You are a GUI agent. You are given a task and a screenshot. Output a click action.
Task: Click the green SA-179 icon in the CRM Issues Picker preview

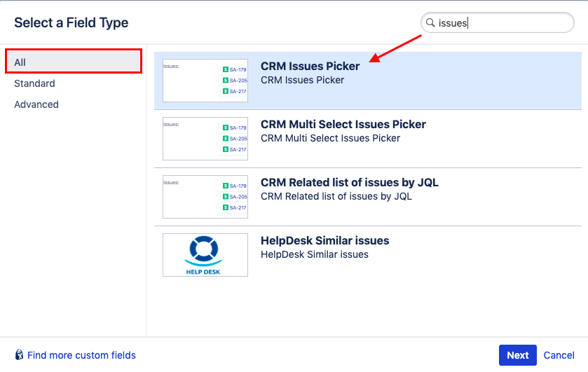(225, 69)
